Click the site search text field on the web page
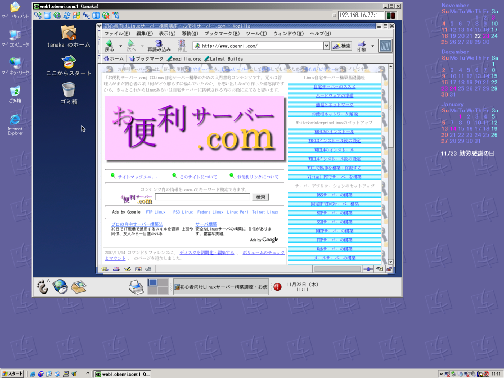The image size is (504, 378). 202,197
